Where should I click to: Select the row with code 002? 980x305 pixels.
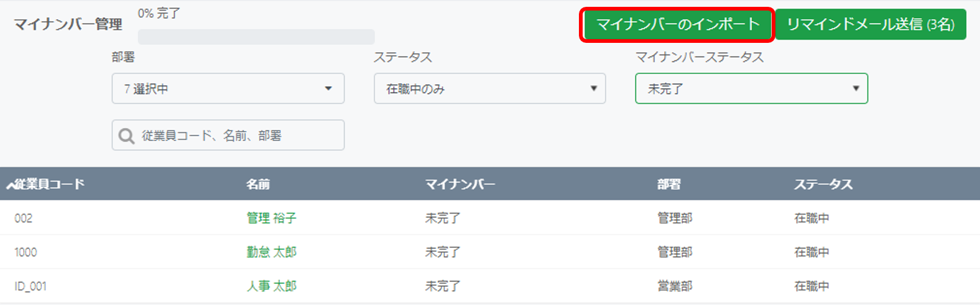click(x=490, y=218)
